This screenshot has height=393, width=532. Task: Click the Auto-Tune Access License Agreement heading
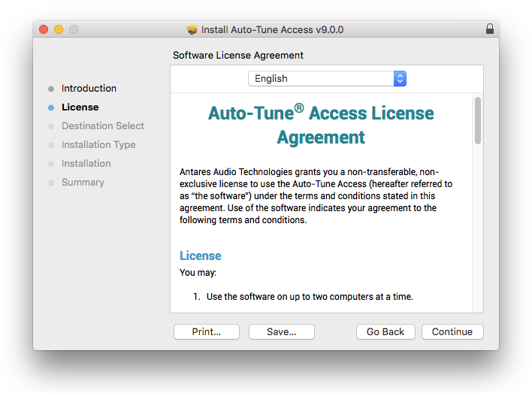click(321, 125)
